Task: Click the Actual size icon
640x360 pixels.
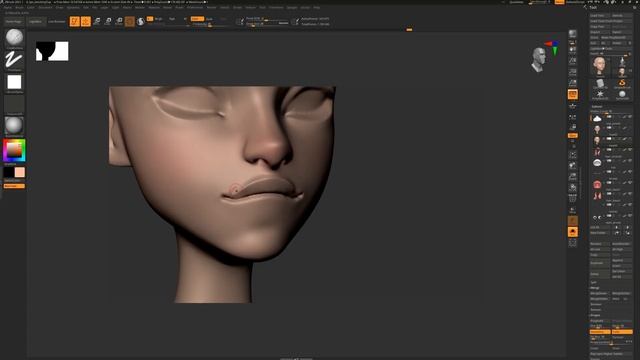Action: 573,72
